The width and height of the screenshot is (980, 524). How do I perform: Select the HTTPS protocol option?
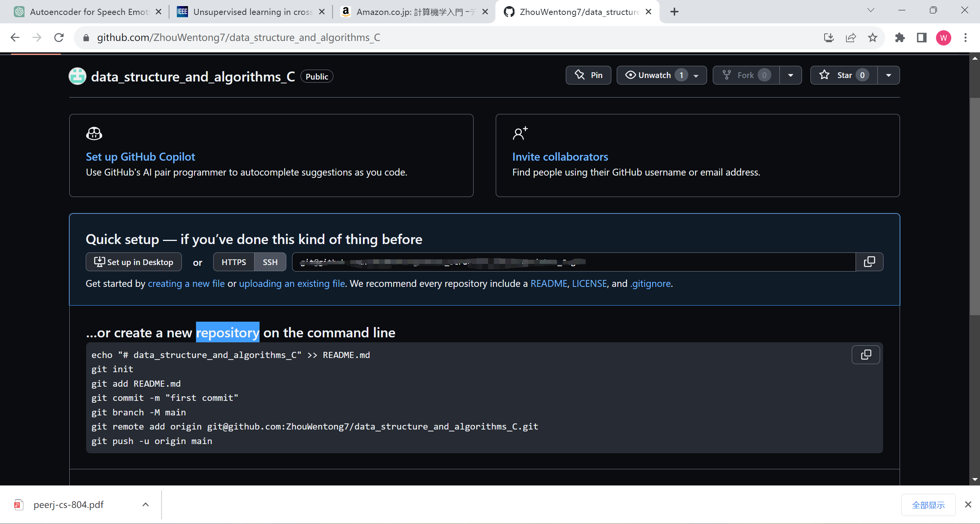[234, 262]
